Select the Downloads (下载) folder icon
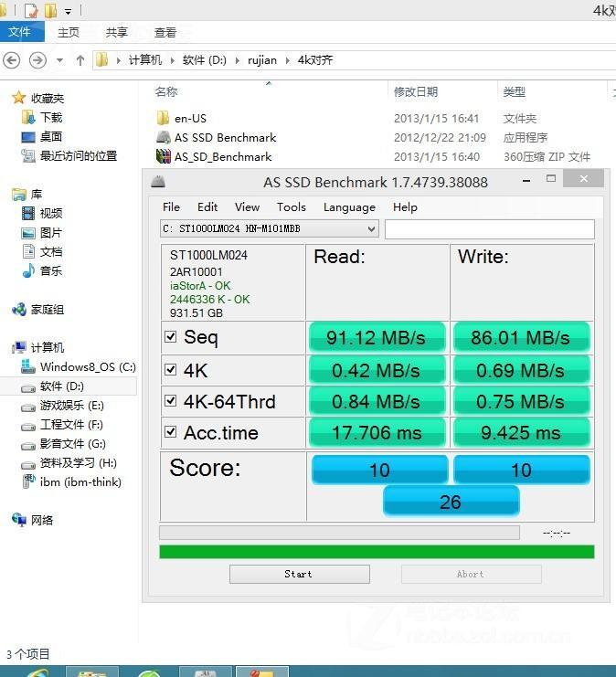This screenshot has width=616, height=677. coord(28,118)
